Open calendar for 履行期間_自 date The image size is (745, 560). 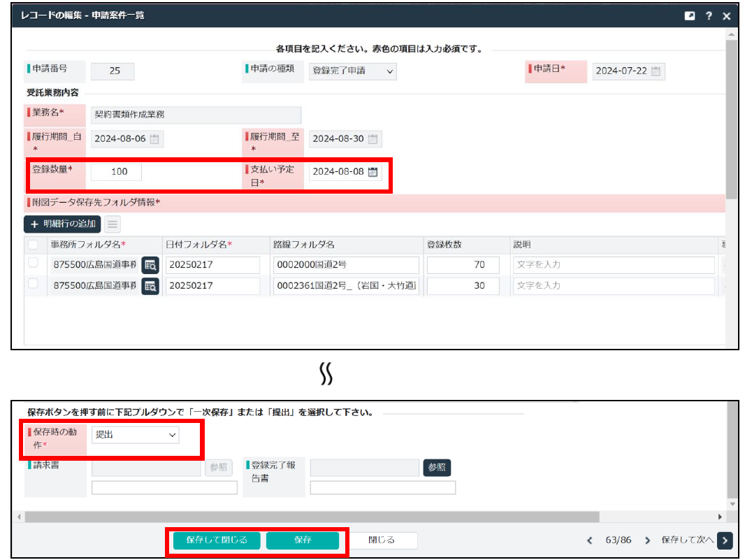(x=154, y=139)
